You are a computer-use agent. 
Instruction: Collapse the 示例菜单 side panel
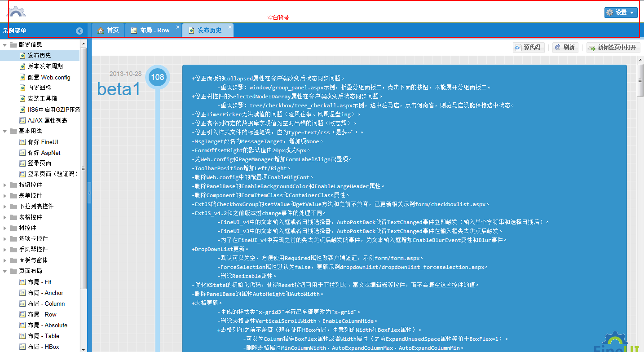79,31
